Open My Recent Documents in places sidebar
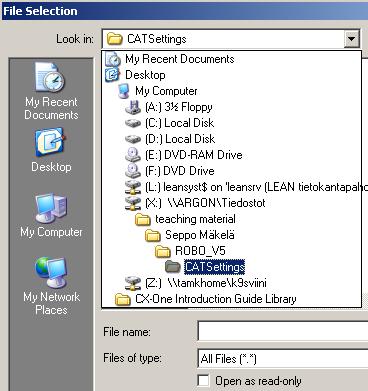This screenshot has width=368, height=391. click(51, 91)
